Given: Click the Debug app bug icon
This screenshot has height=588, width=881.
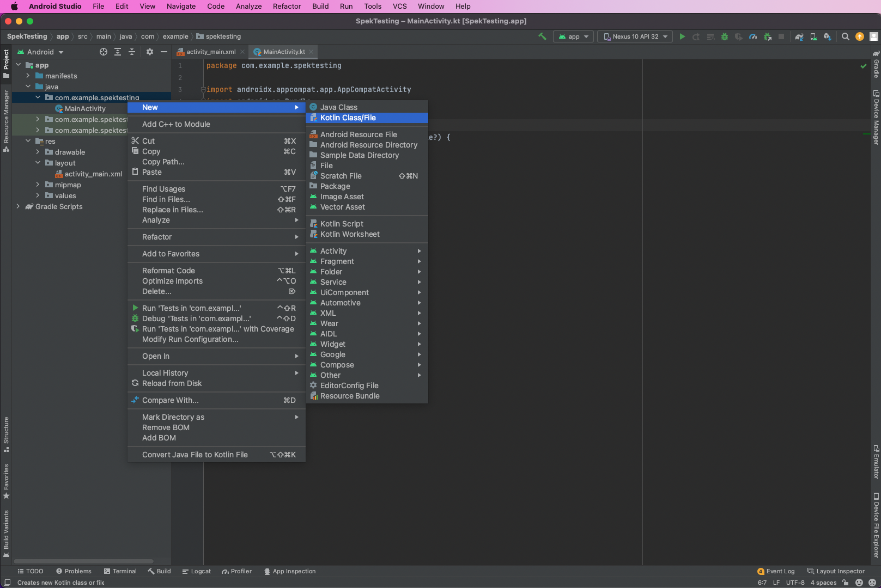Looking at the screenshot, I should point(725,36).
